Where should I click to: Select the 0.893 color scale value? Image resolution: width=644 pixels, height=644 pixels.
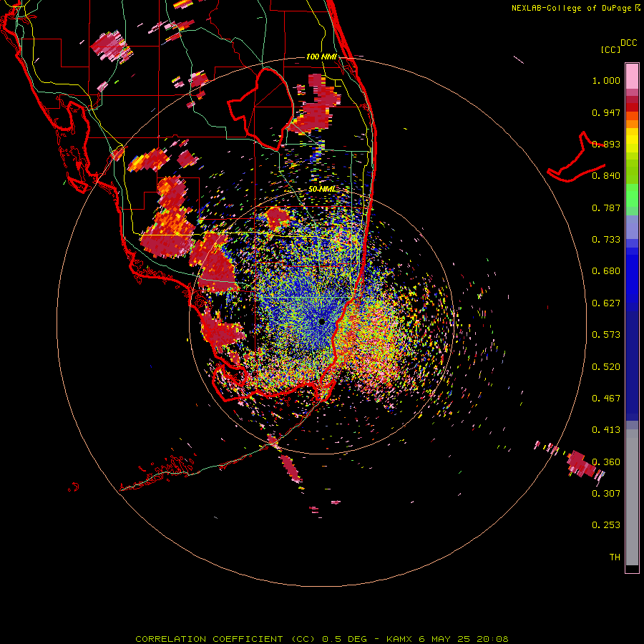(x=606, y=144)
